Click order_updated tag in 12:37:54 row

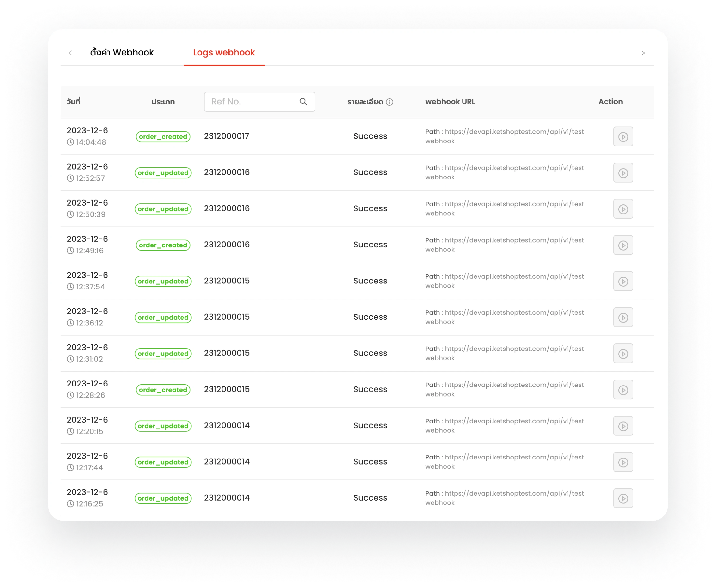(x=163, y=281)
